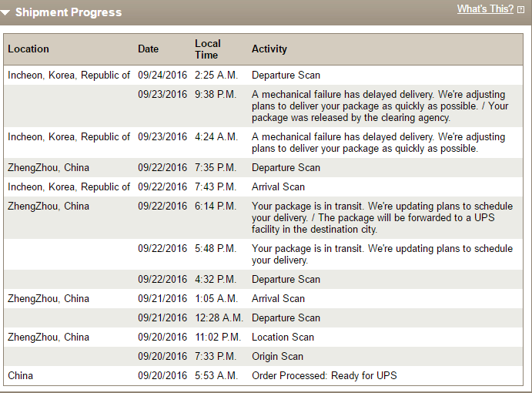Click the 4:24 A.M. mechanical failure message
This screenshot has width=532, height=393.
pyautogui.click(x=378, y=143)
